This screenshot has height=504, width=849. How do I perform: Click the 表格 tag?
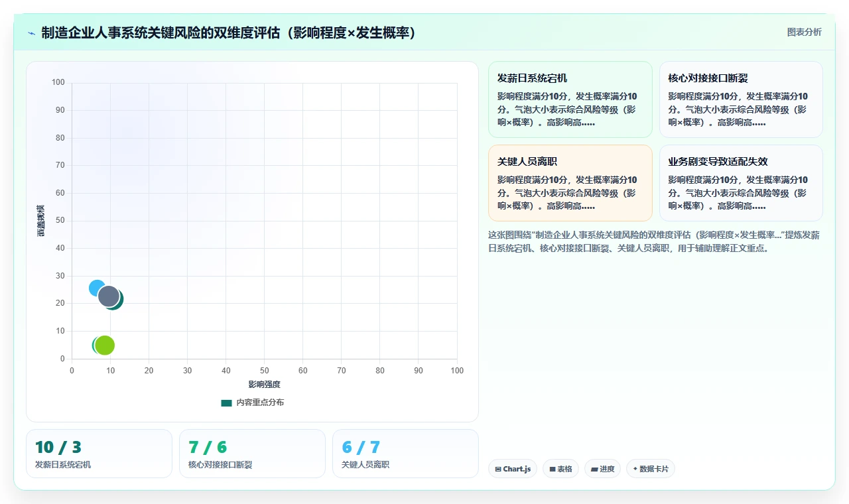click(x=560, y=469)
